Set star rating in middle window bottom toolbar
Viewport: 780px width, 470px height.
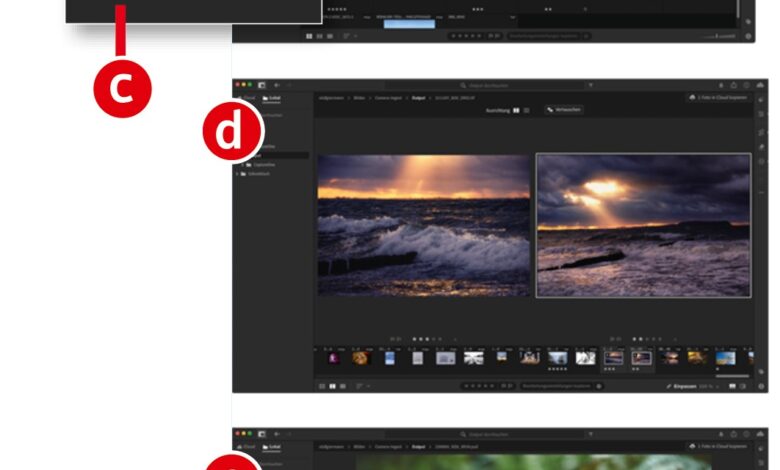479,386
